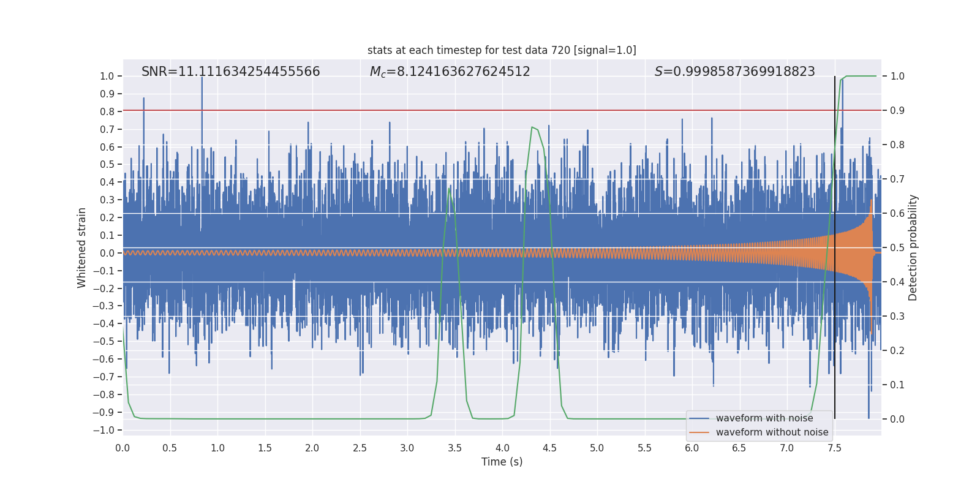Click the blue line swatch in legend
The height and width of the screenshot is (490, 980).
pos(699,418)
